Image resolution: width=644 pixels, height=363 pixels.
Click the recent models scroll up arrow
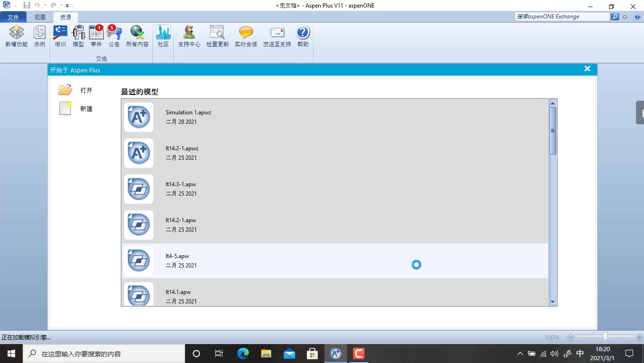pyautogui.click(x=553, y=103)
